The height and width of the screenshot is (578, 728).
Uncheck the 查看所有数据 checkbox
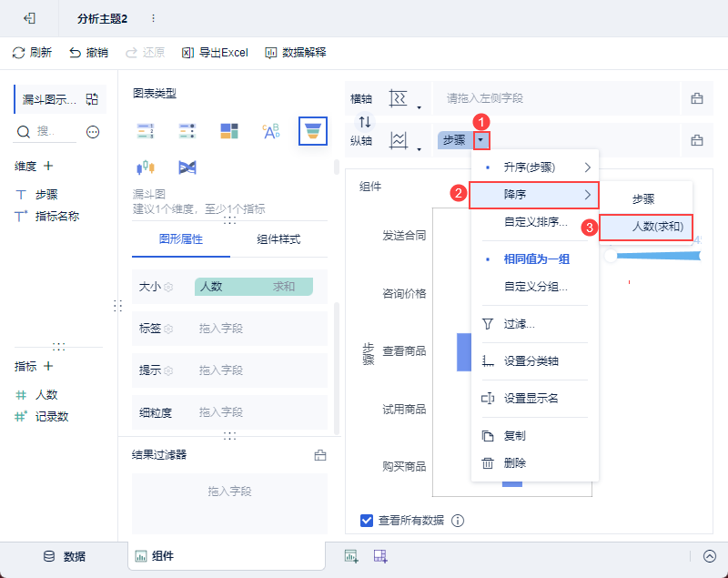click(x=367, y=521)
